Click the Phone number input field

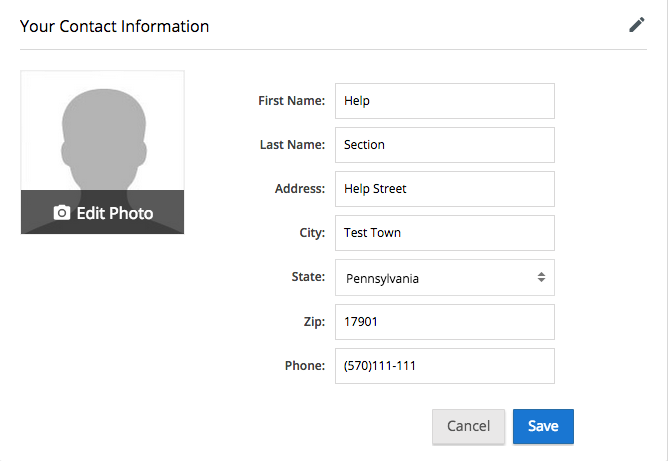444,366
